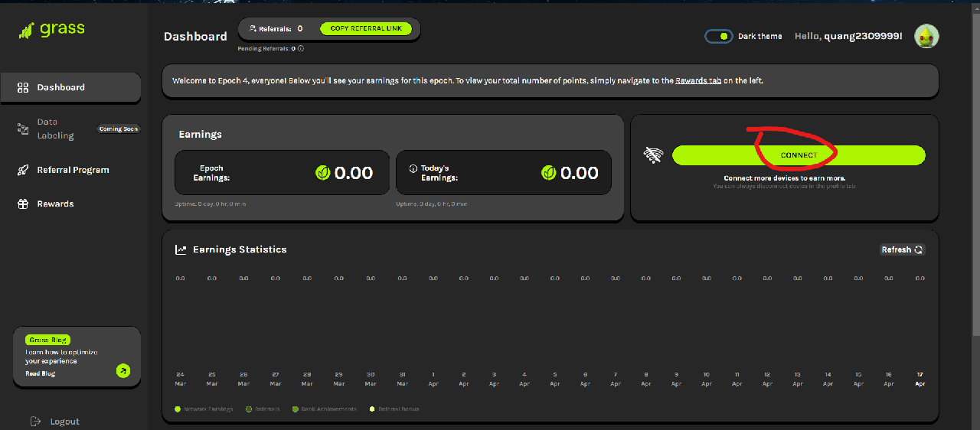Viewport: 980px width, 430px height.
Task: Toggle the Network Earnings legend item
Action: (x=204, y=409)
